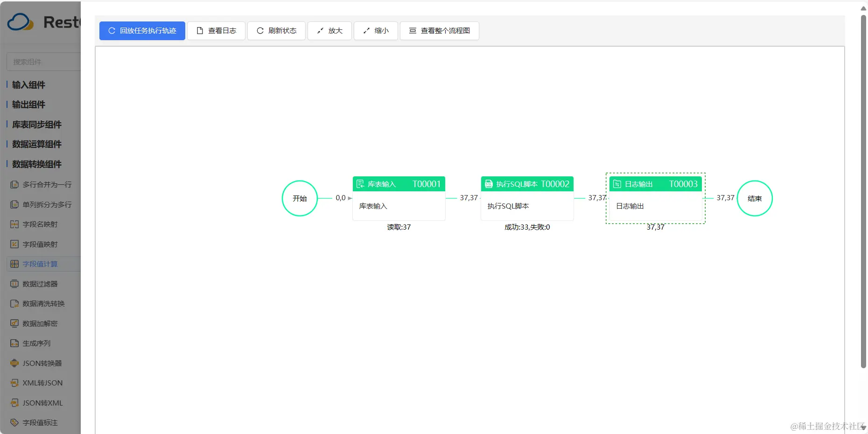Image resolution: width=868 pixels, height=434 pixels.
Task: Click the vertical scrollbar on the right
Action: click(863, 191)
